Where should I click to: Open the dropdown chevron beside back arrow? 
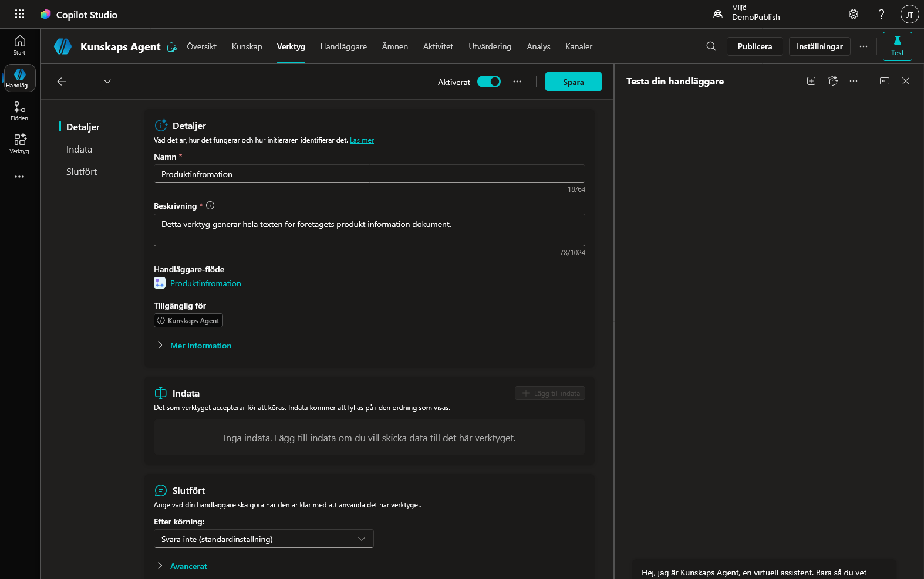pos(107,82)
